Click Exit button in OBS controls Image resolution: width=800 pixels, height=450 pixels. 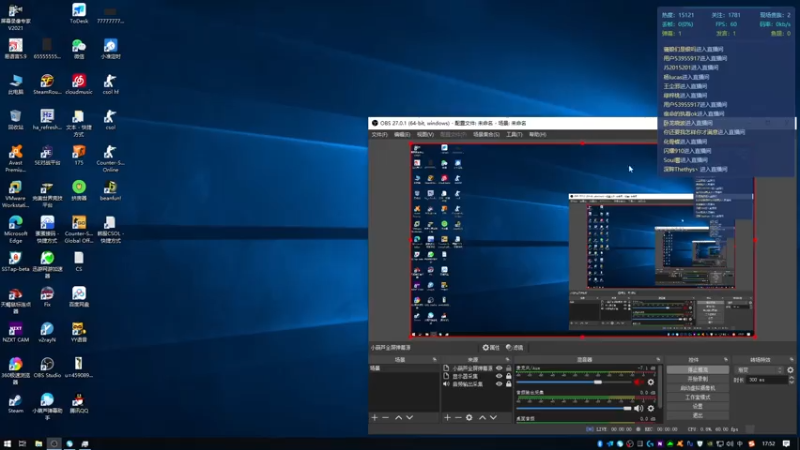click(x=697, y=416)
